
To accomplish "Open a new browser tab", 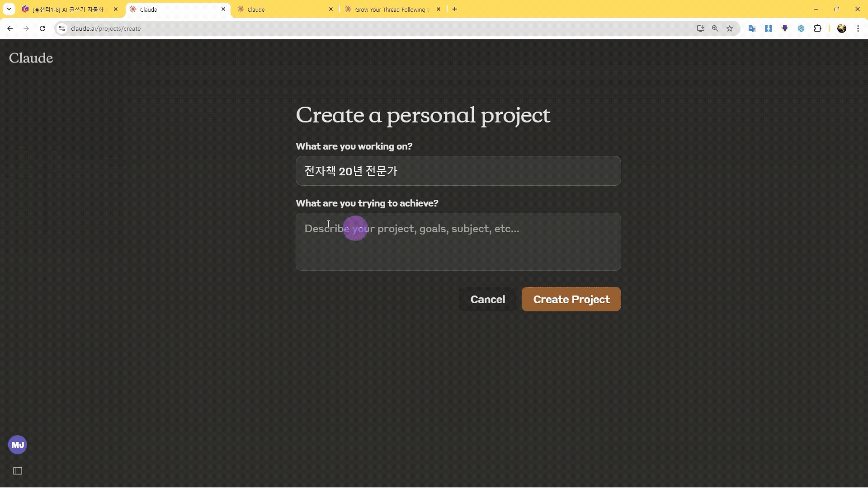I will point(455,9).
